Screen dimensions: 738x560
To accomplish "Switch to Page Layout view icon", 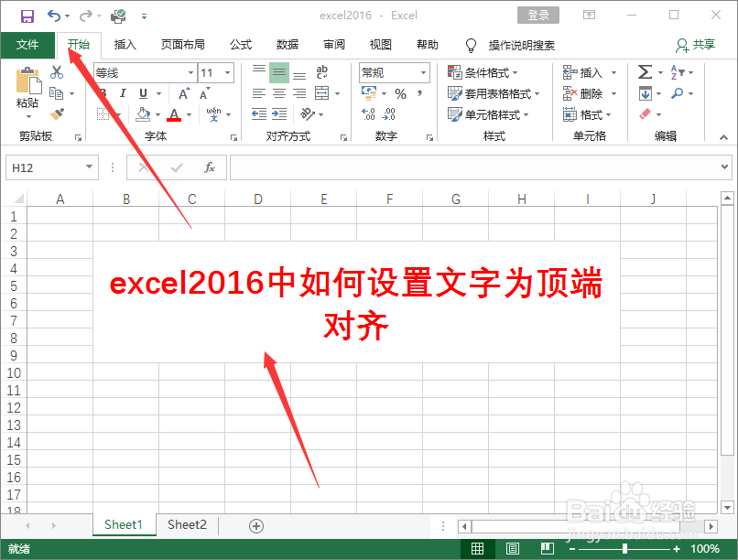I will point(512,548).
